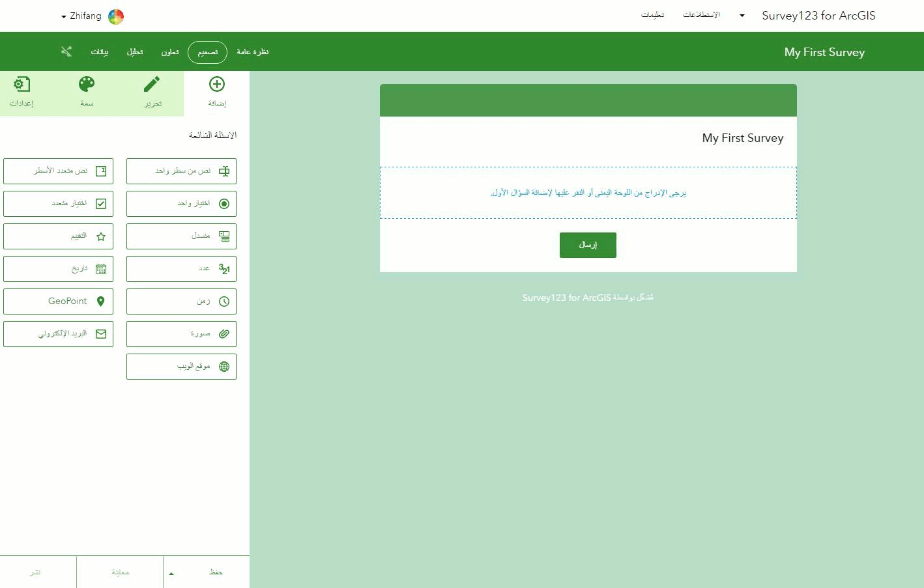Add the calendar date question
The image size is (924, 588).
(58, 269)
